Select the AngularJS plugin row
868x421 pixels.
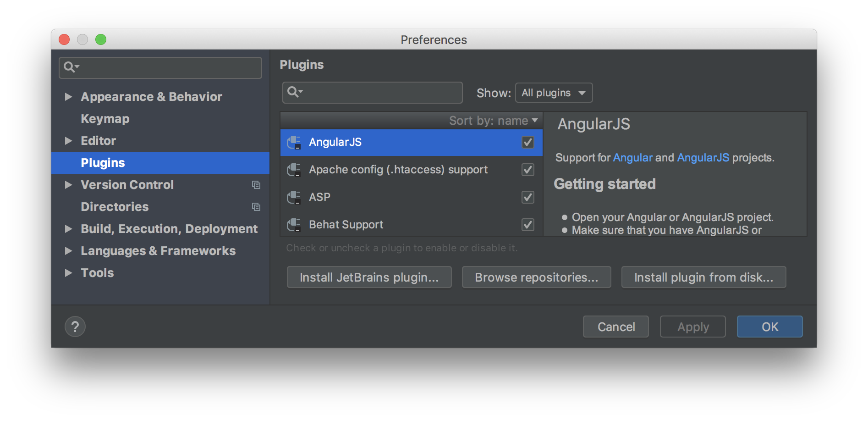(411, 143)
